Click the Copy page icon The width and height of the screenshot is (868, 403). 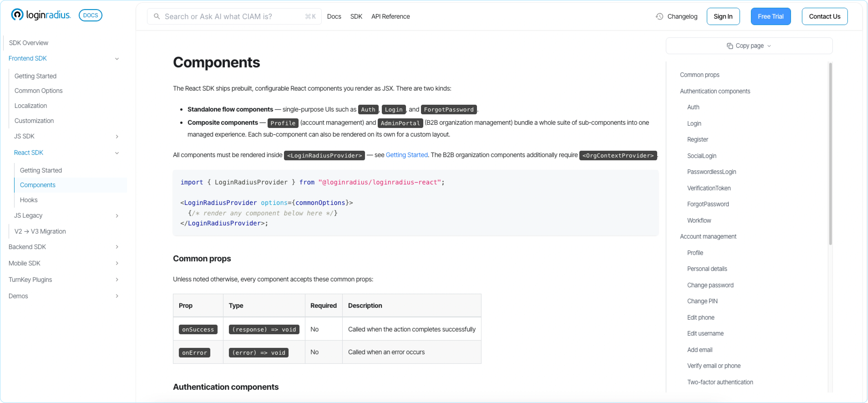pos(730,46)
